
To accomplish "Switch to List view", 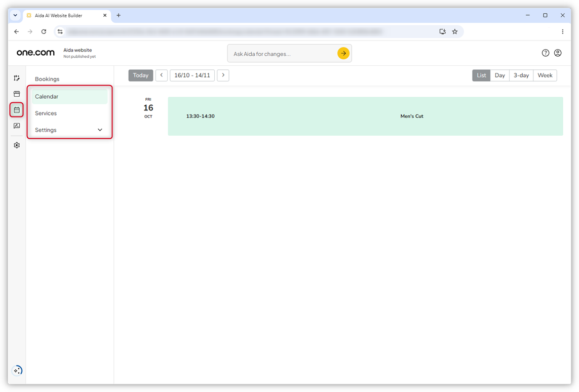I will [481, 75].
